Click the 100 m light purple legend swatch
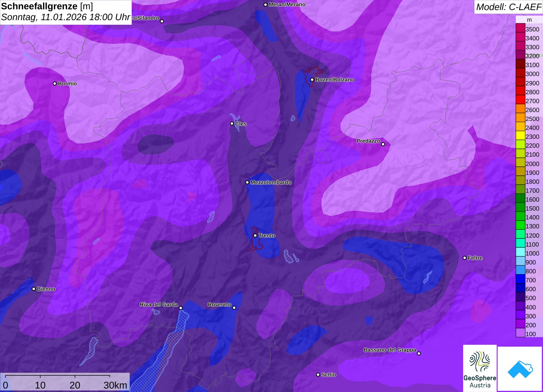 click(521, 333)
